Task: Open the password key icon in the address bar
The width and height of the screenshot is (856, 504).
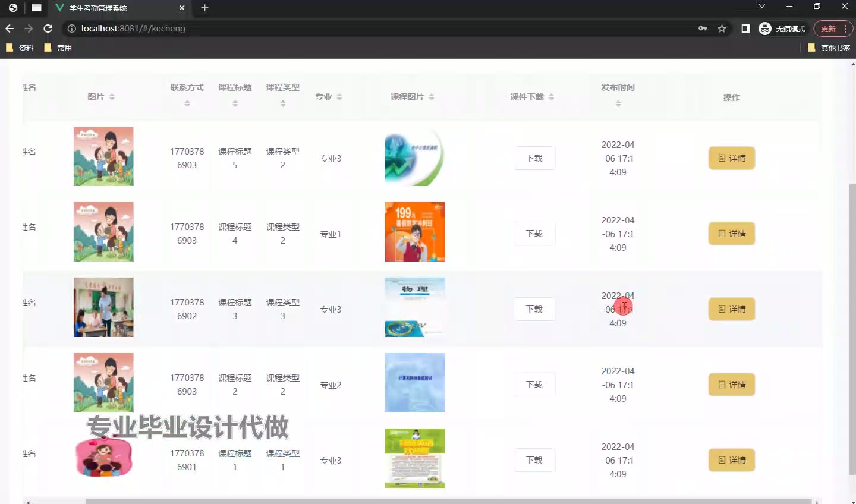Action: coord(703,29)
